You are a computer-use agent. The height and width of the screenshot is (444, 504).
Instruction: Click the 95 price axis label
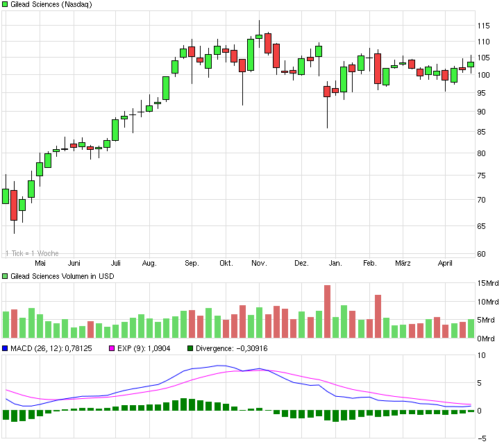482,93
